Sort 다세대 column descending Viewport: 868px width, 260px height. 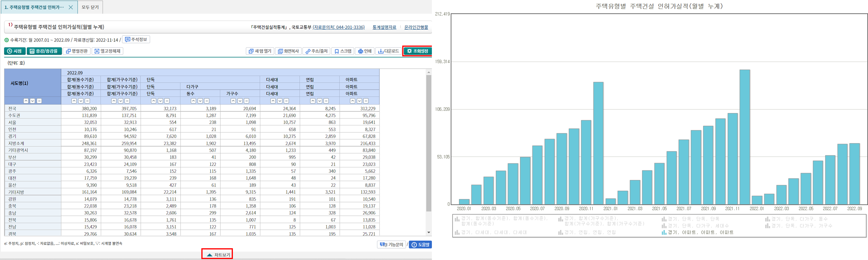click(x=280, y=101)
